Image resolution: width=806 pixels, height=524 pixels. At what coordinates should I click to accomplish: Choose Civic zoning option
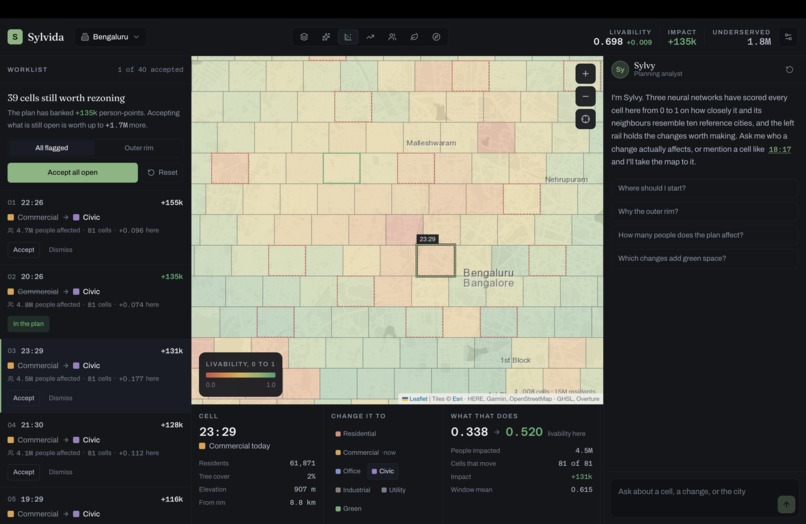point(382,471)
